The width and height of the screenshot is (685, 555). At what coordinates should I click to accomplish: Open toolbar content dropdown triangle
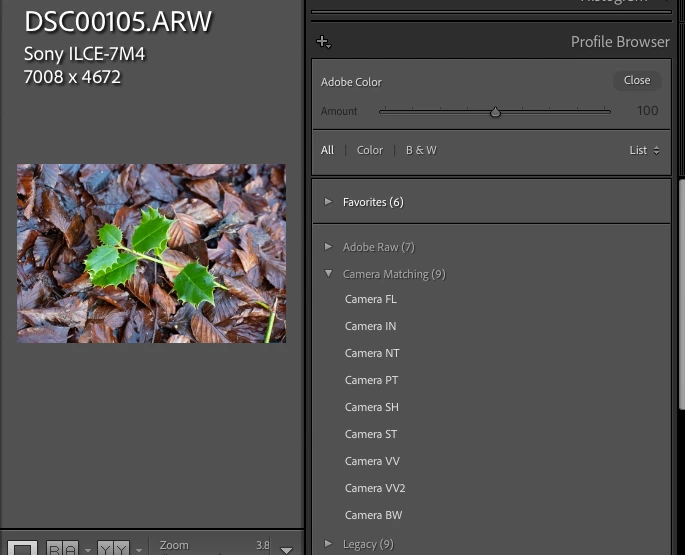pos(287,550)
